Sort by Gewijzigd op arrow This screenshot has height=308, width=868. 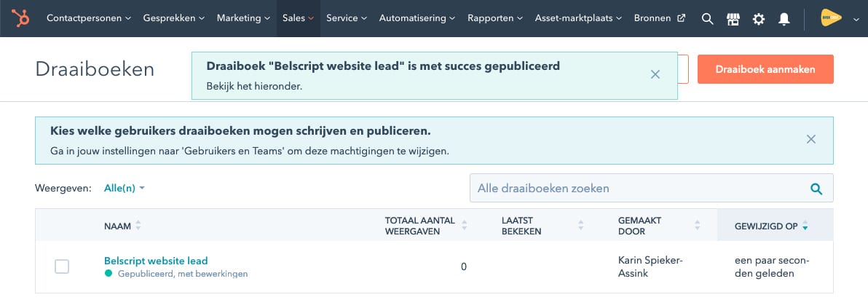(805, 226)
